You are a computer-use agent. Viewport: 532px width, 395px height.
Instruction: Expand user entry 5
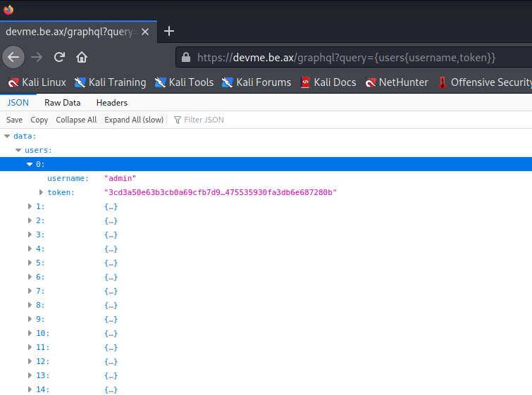(x=30, y=263)
